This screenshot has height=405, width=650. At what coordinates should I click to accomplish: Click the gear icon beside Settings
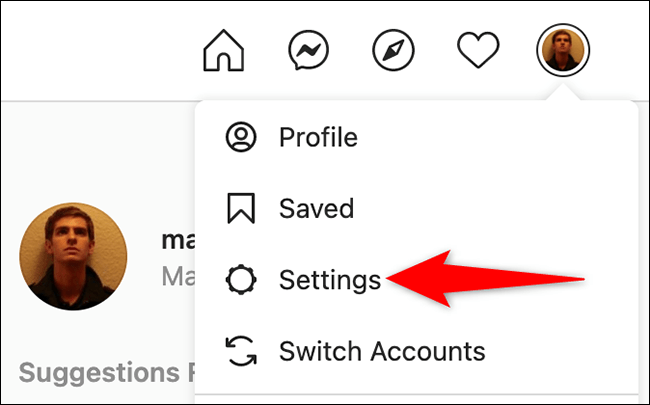(x=241, y=280)
